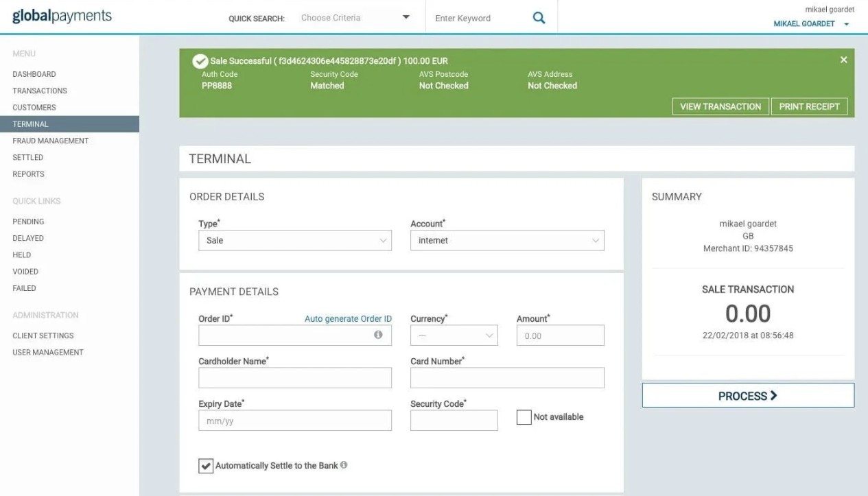
Task: Toggle Automatically Settle to the Bank checkbox
Action: tap(206, 466)
